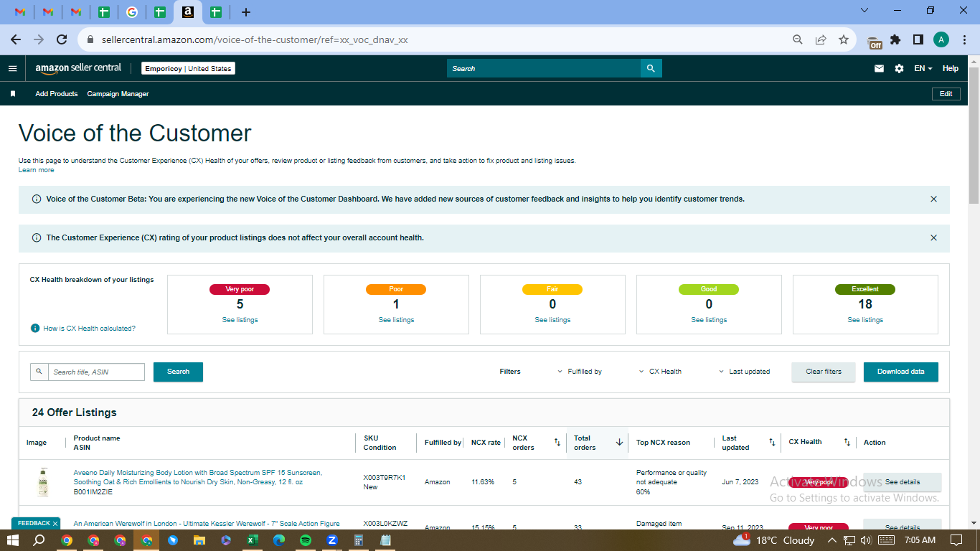980x551 pixels.
Task: Open the Empericoy United States marketplace switcher
Action: coord(188,69)
